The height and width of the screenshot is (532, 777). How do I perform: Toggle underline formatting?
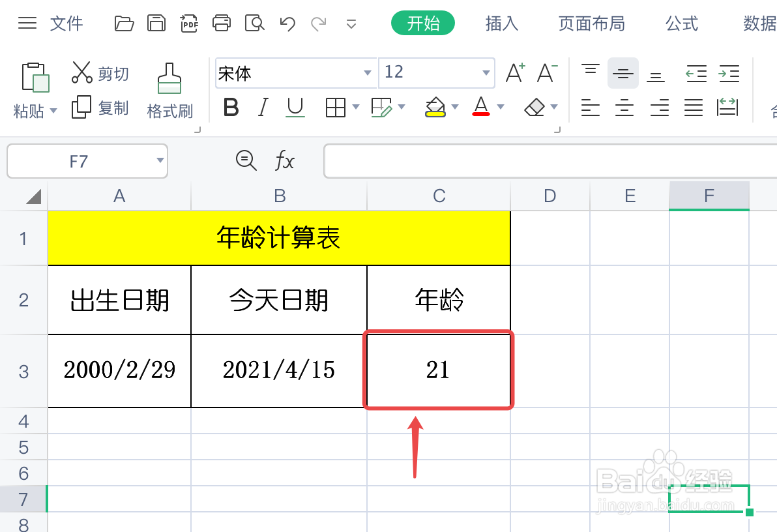(295, 108)
